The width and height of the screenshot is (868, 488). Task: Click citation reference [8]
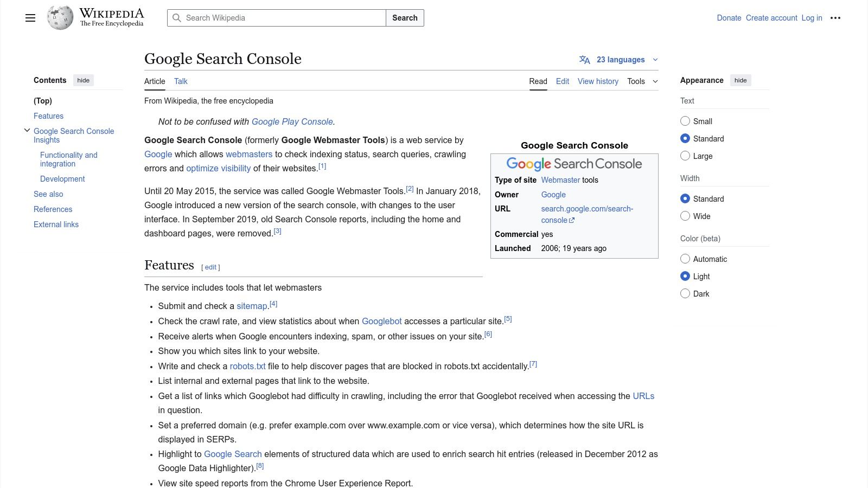(x=260, y=466)
